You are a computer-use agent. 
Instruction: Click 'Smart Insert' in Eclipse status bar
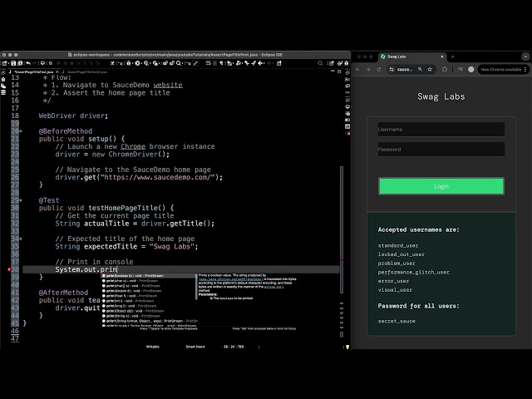point(195,347)
